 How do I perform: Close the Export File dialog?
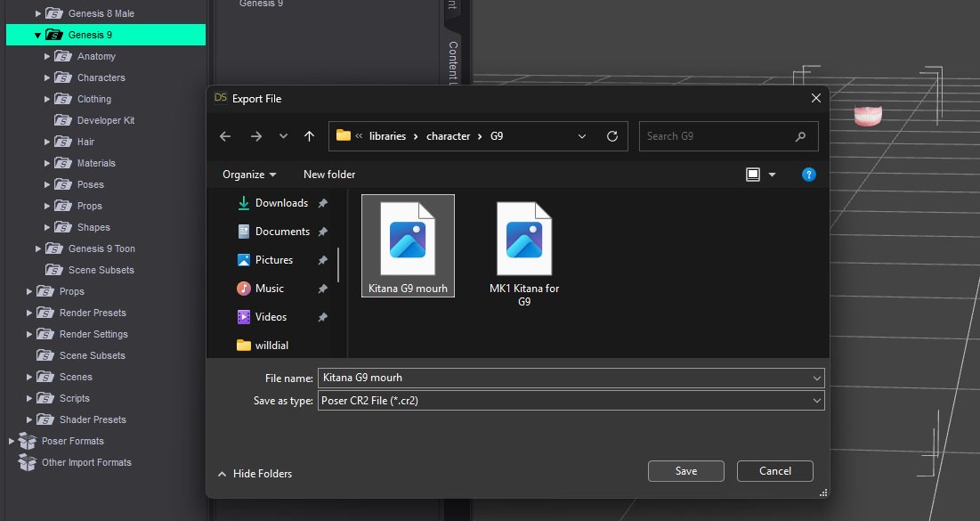click(x=815, y=98)
